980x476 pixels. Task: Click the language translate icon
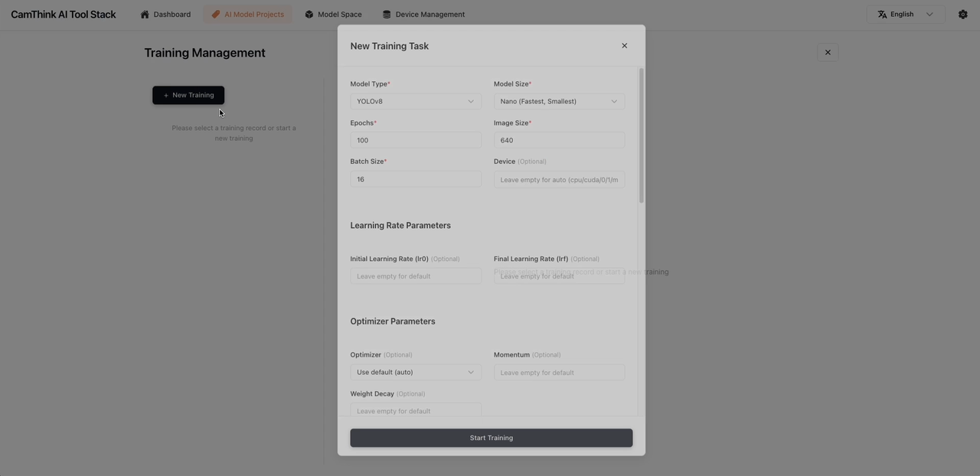coord(882,15)
